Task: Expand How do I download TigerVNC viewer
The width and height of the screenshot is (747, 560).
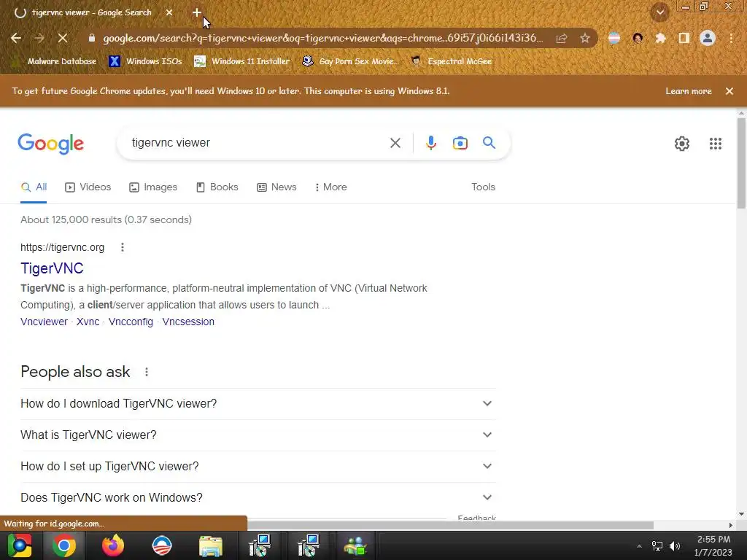Action: pos(258,404)
